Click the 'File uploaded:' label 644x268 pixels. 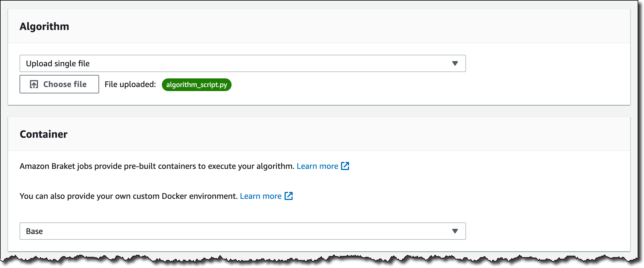pyautogui.click(x=130, y=84)
